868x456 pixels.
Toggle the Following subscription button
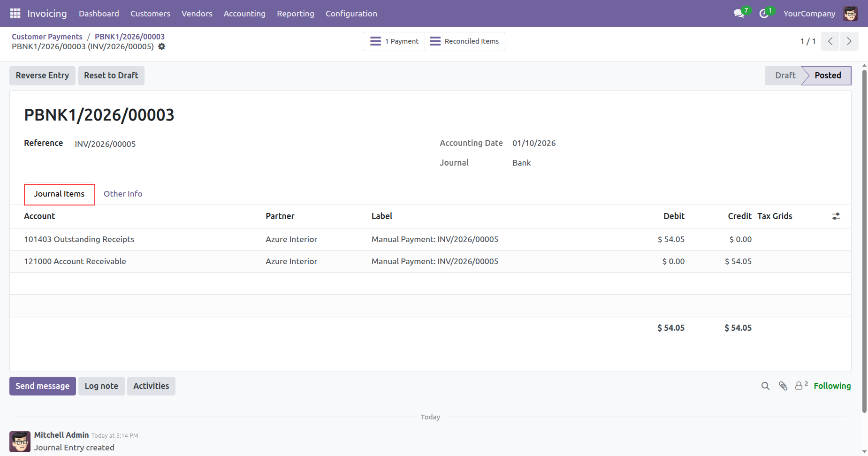click(x=832, y=386)
